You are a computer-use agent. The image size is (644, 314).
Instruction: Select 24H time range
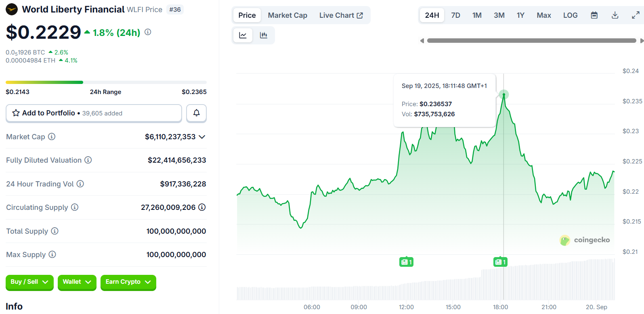click(x=432, y=15)
